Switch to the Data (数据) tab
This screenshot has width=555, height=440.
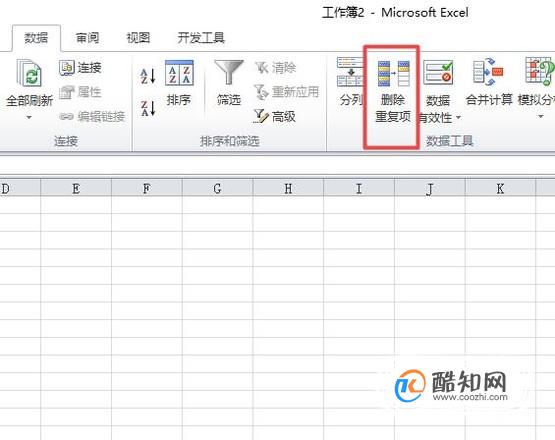(x=36, y=38)
